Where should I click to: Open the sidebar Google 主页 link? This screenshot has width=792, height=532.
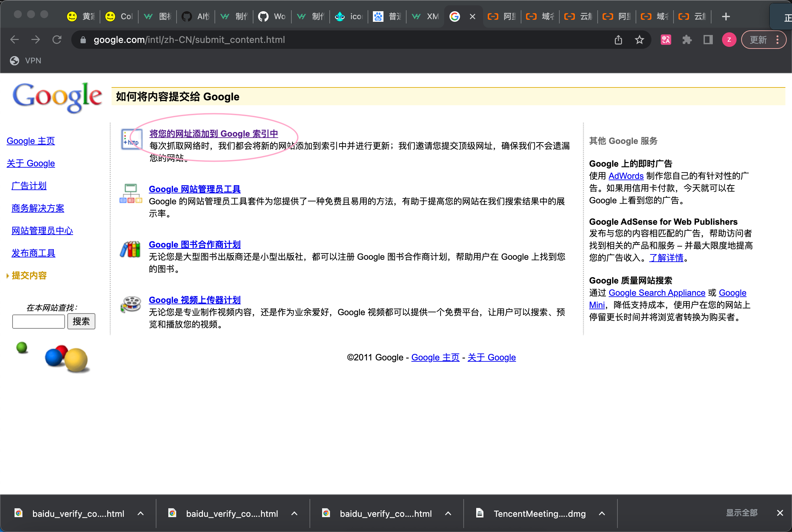[31, 141]
